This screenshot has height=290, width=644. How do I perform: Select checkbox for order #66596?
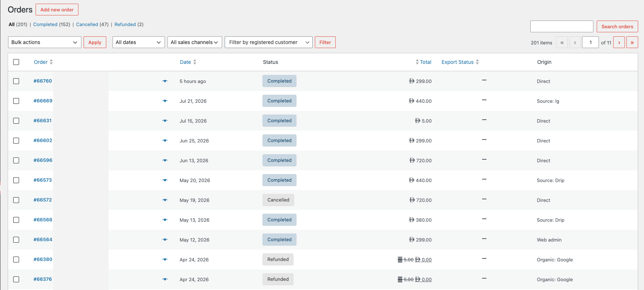pos(16,160)
